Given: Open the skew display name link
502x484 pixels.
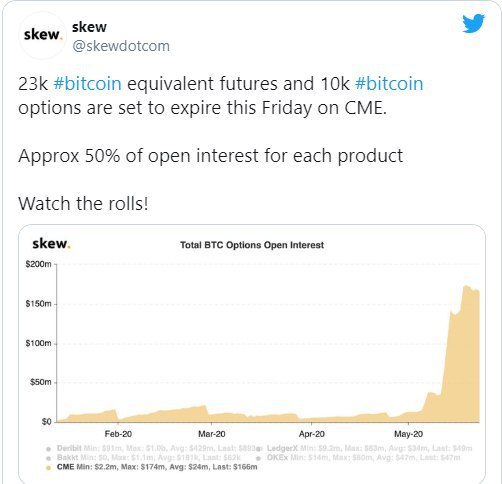Looking at the screenshot, I should [89, 27].
